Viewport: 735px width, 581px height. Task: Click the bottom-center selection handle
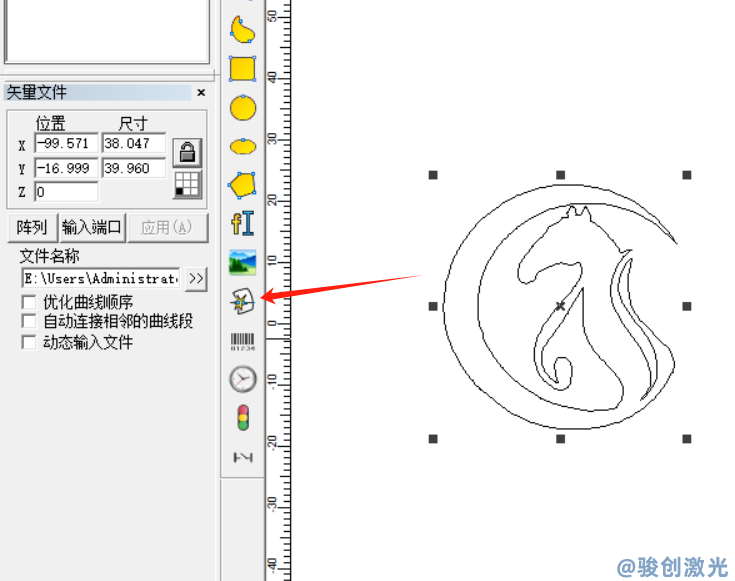(560, 439)
